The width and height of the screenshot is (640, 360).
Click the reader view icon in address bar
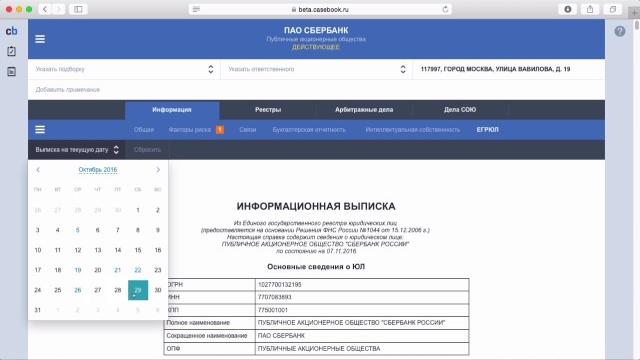click(x=196, y=9)
